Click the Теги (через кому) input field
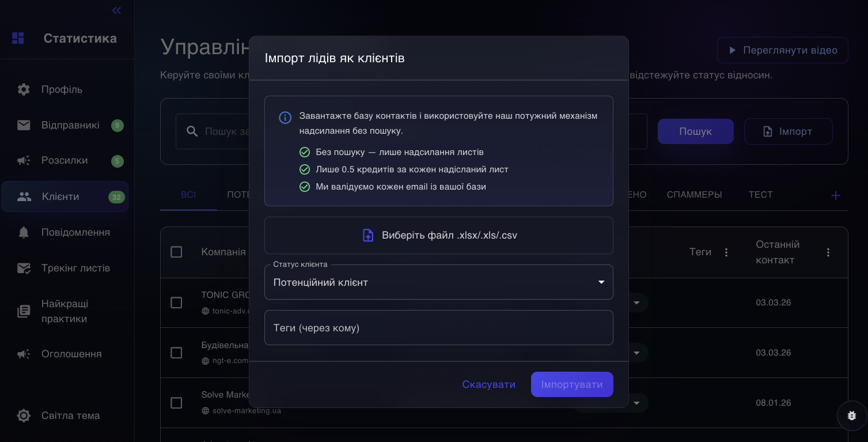Image resolution: width=868 pixels, height=442 pixels. tap(438, 328)
